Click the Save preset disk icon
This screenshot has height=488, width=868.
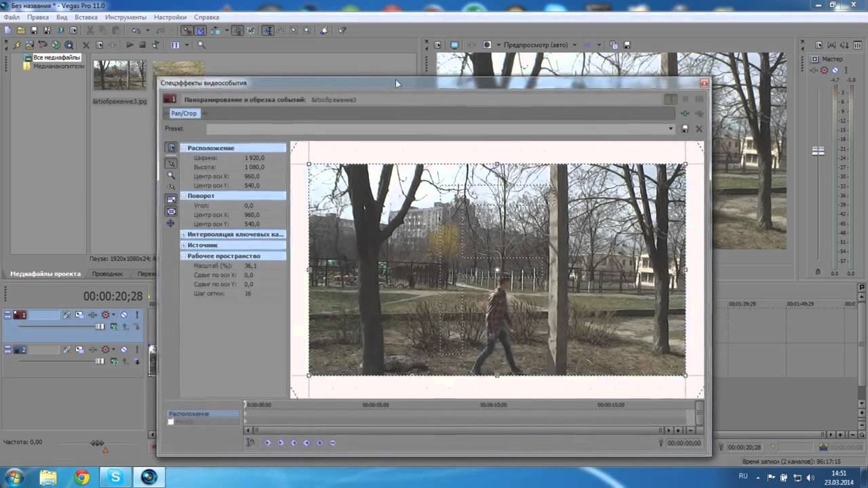(x=685, y=129)
